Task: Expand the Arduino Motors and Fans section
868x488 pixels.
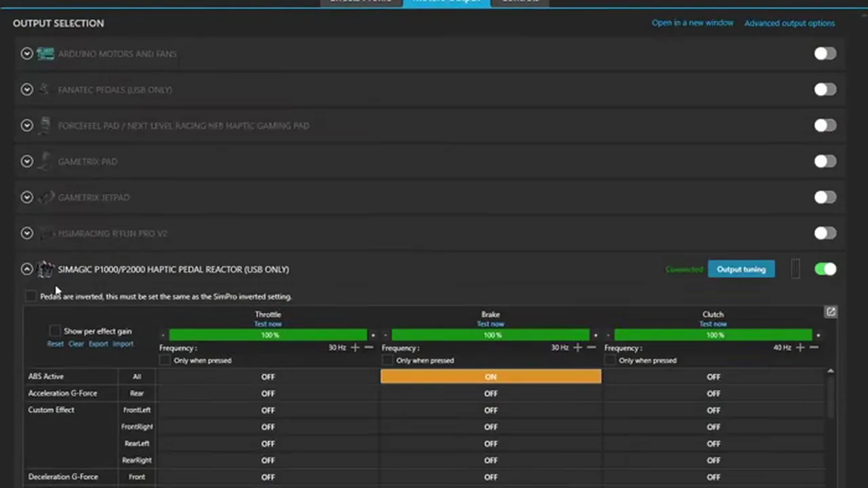Action: tap(26, 54)
